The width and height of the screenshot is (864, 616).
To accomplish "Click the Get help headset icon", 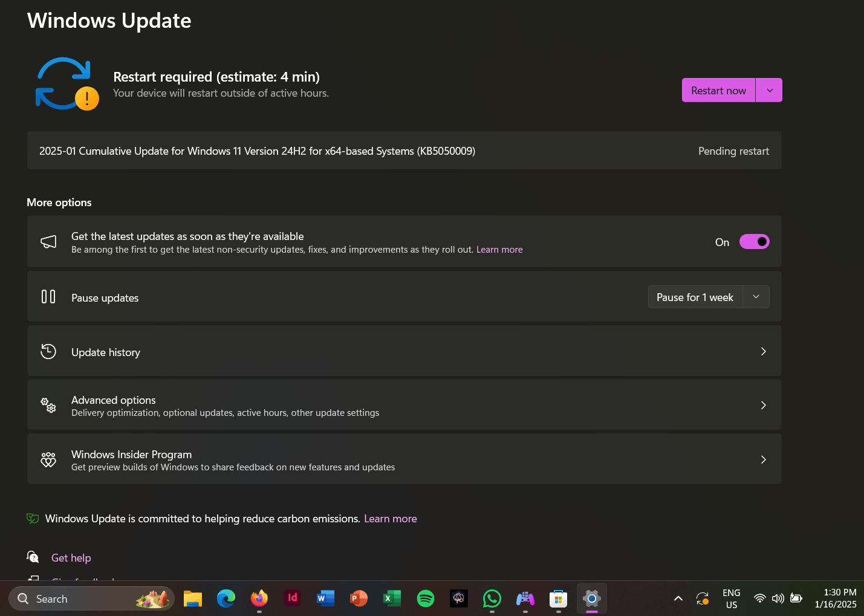I will [33, 557].
